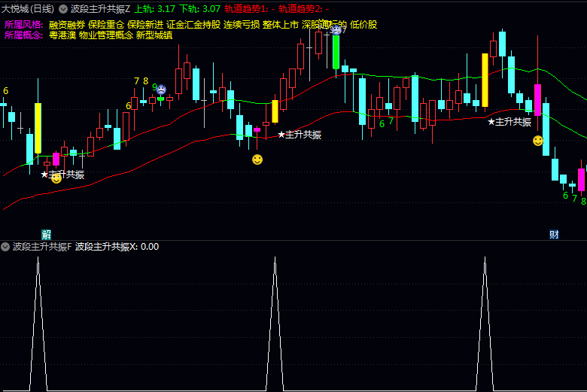Click the large green candlestick

click(x=336, y=52)
